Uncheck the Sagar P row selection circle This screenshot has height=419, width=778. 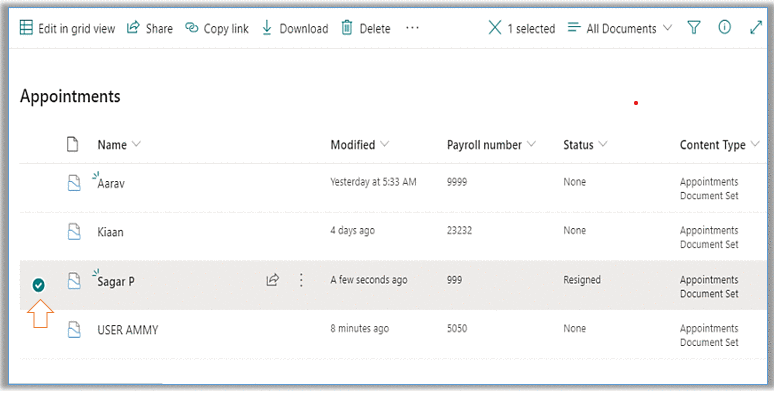coord(38,285)
